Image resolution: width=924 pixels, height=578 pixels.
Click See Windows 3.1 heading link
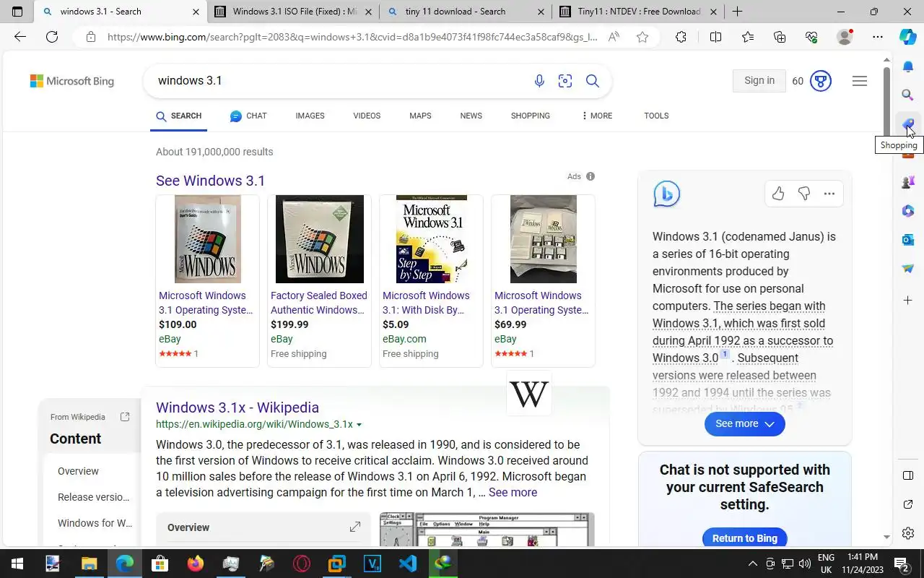tap(210, 181)
